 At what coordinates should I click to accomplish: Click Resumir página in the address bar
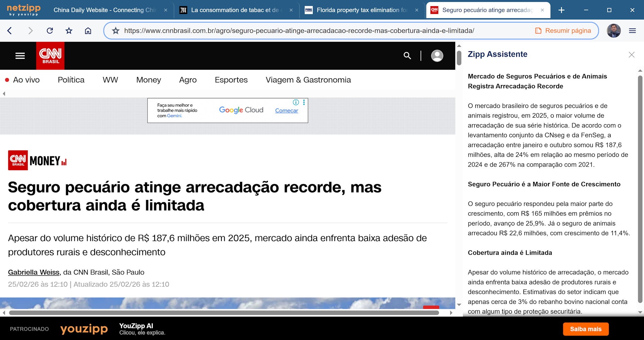[563, 30]
